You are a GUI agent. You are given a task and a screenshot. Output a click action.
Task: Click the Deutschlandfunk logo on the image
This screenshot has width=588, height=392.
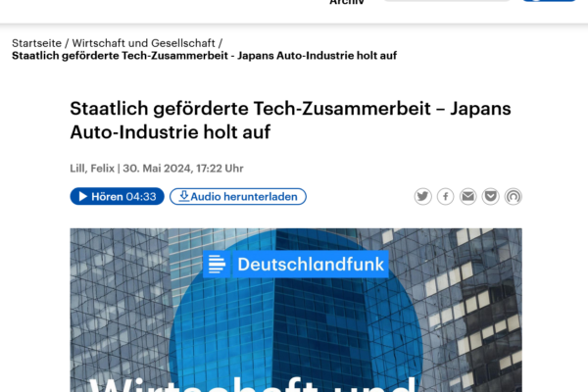tap(296, 264)
